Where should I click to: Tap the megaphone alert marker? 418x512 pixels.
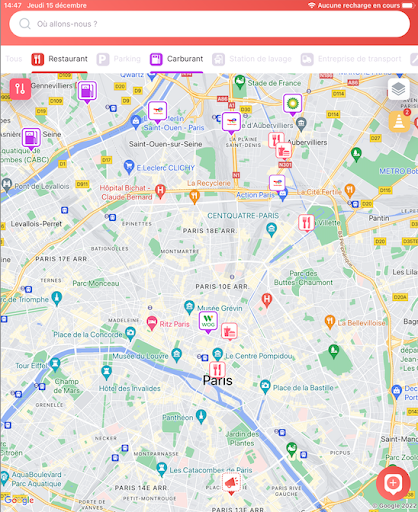pos(231,483)
